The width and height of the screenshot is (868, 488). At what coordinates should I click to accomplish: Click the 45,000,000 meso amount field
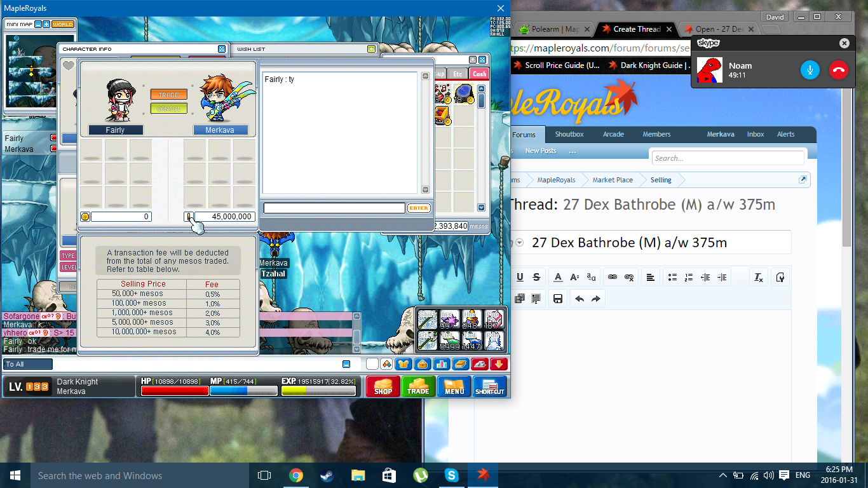pos(225,217)
